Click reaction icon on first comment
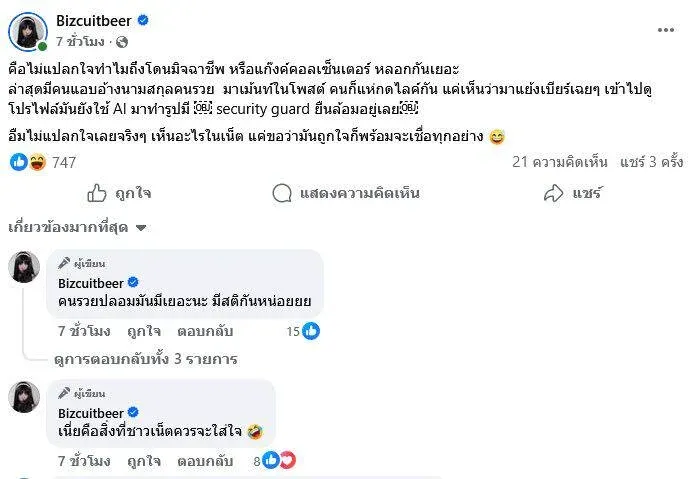The width and height of the screenshot is (691, 479). coord(310,331)
